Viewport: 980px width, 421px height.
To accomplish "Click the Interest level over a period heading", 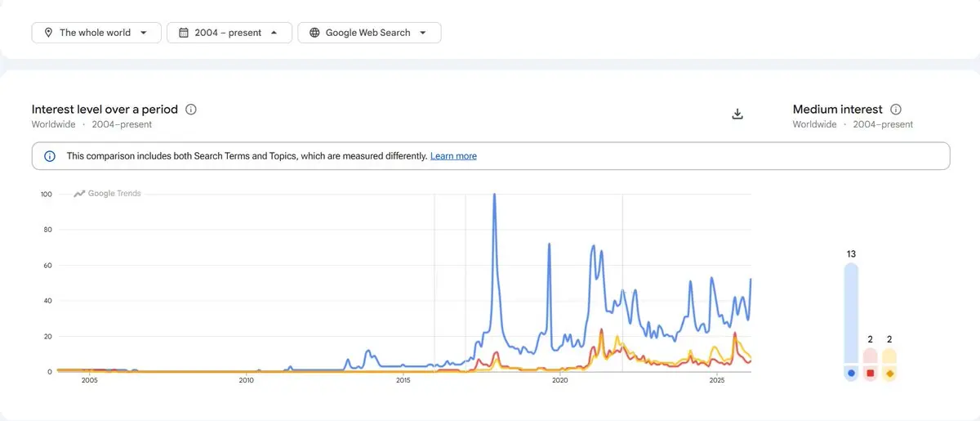I will [x=105, y=110].
